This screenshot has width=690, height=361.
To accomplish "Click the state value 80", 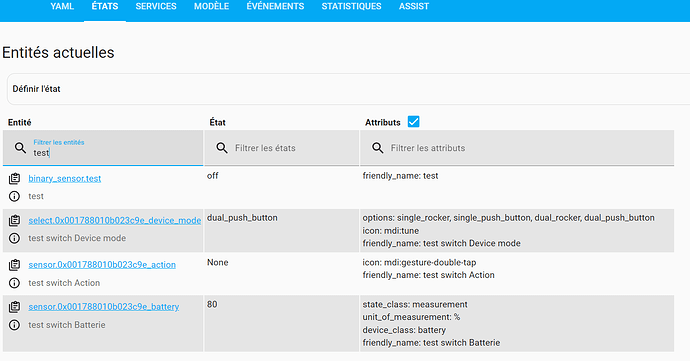I will pyautogui.click(x=212, y=304).
